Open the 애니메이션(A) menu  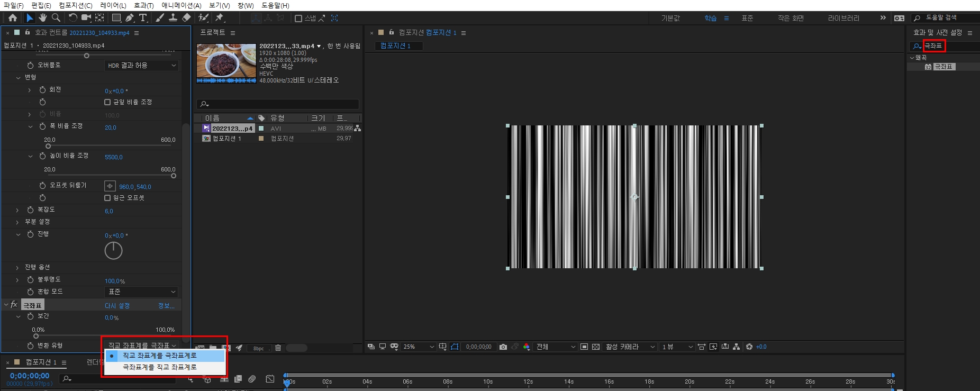(x=181, y=5)
